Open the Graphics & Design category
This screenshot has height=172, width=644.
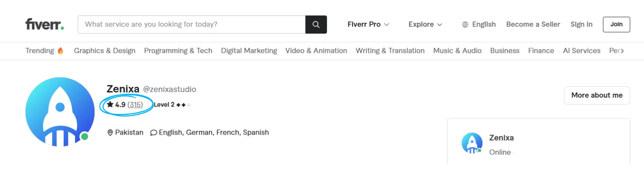pyautogui.click(x=104, y=51)
